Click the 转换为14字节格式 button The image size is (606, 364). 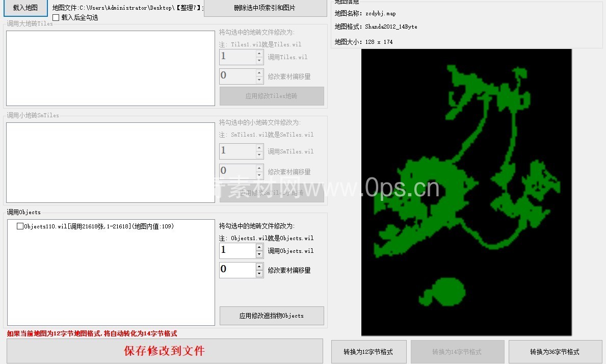click(457, 352)
